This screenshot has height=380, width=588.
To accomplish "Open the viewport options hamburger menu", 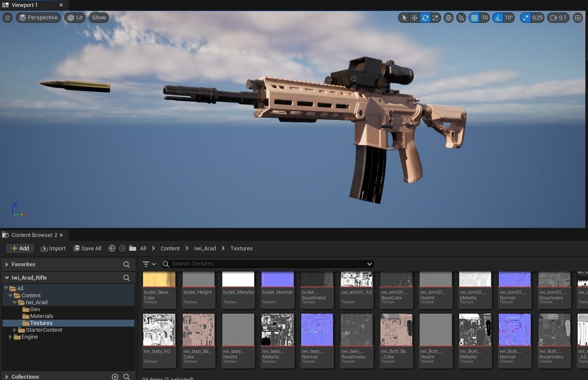I will 7,18.
